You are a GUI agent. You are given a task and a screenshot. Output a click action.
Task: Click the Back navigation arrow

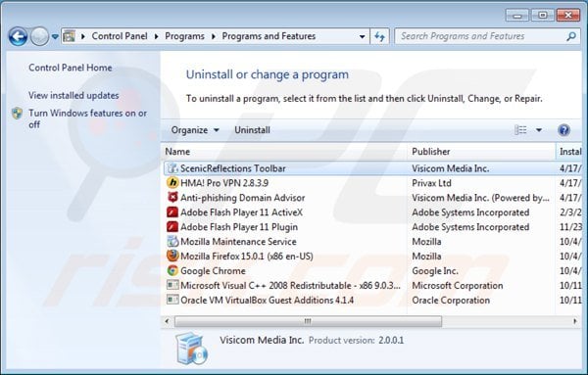(18, 36)
